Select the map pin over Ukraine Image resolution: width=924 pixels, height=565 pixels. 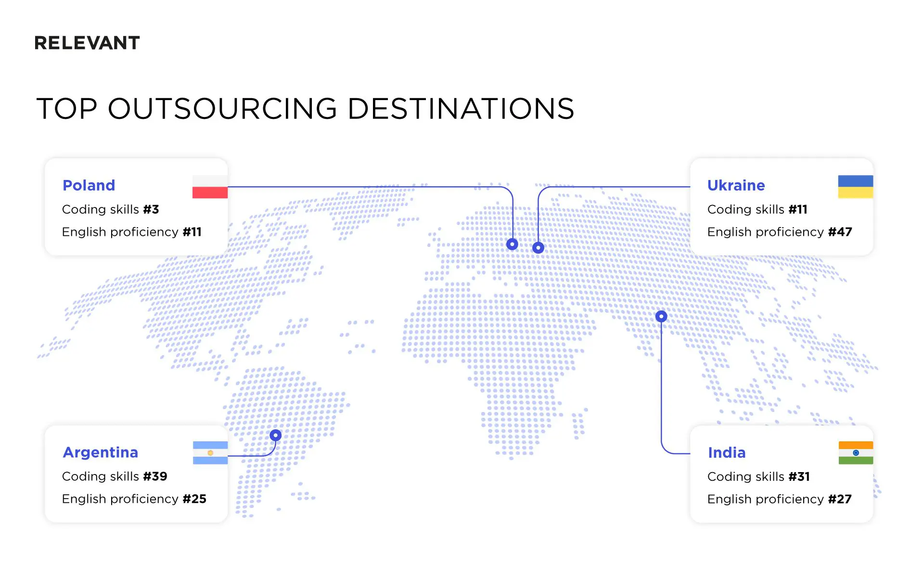pyautogui.click(x=538, y=247)
